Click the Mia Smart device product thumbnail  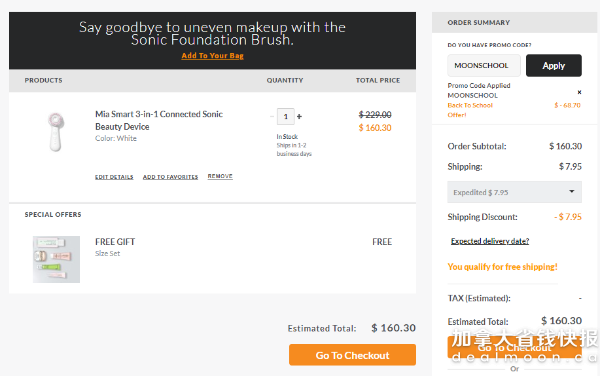click(x=56, y=132)
